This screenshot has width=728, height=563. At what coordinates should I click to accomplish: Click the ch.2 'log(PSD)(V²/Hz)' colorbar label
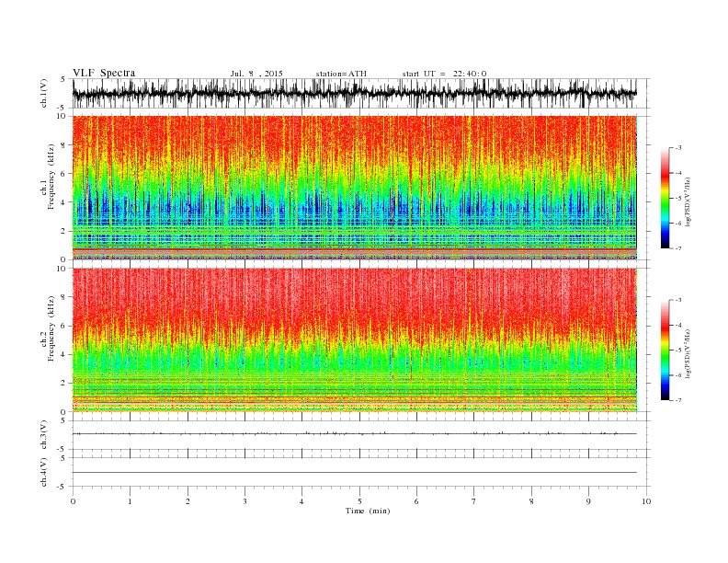[688, 353]
